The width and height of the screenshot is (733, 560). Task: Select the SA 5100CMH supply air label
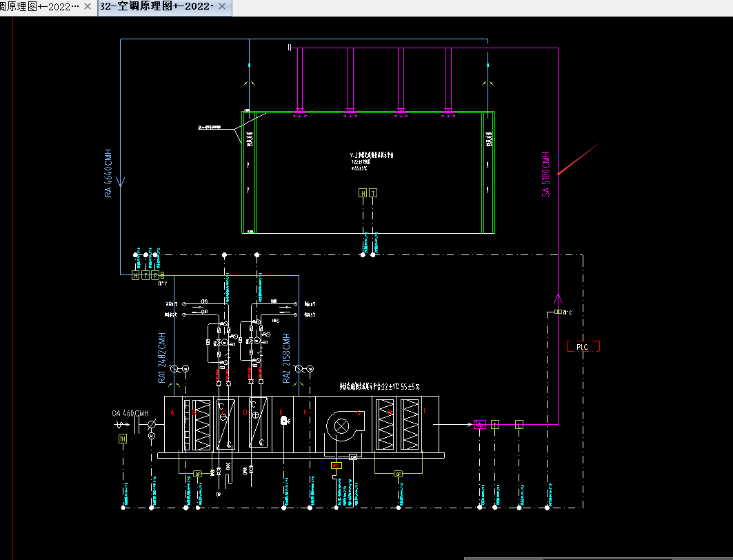click(x=546, y=174)
